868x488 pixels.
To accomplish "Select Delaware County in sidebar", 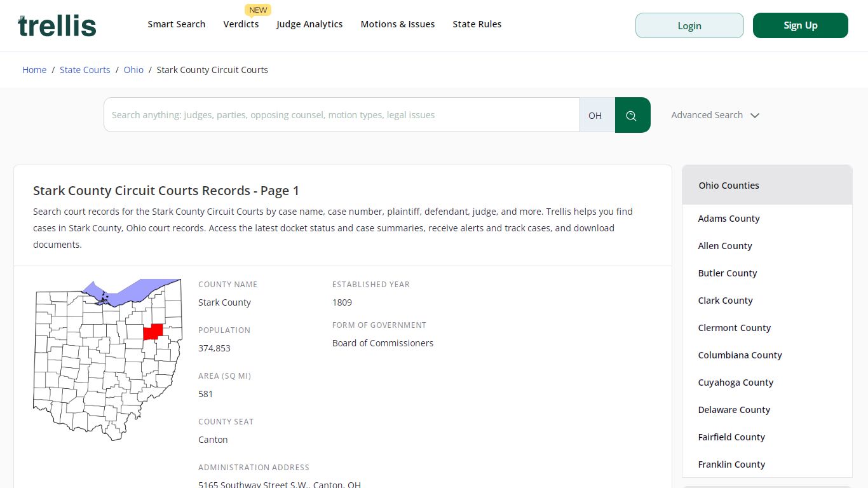I will click(734, 410).
